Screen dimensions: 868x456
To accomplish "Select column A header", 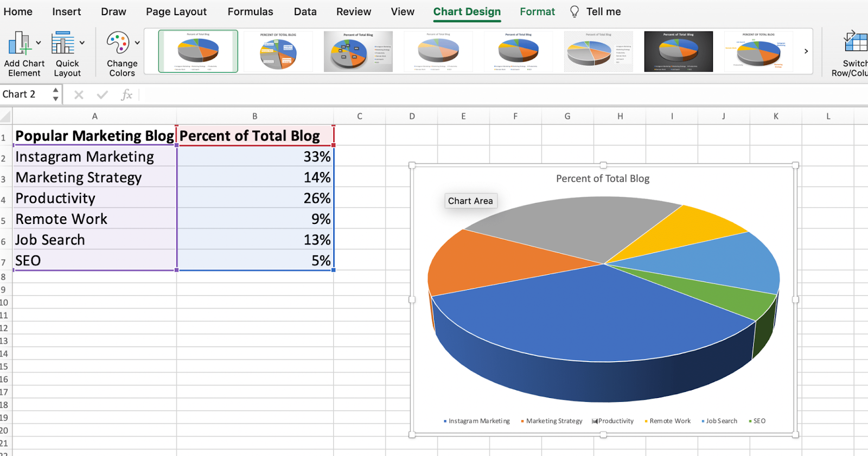I will point(94,116).
